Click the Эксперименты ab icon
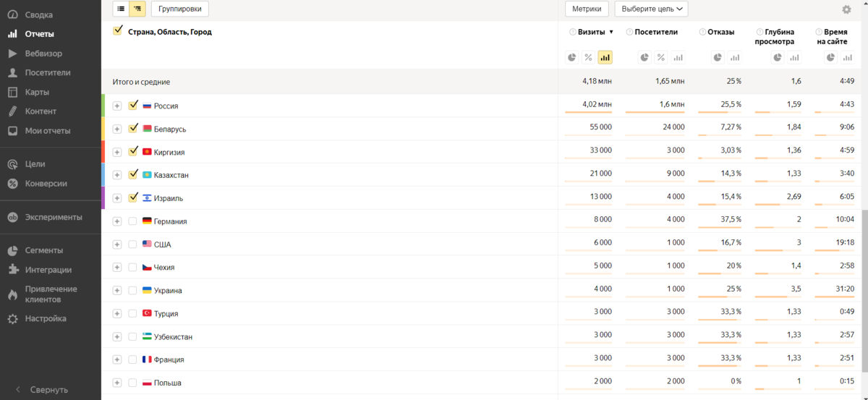Image resolution: width=868 pixels, height=400 pixels. point(12,217)
